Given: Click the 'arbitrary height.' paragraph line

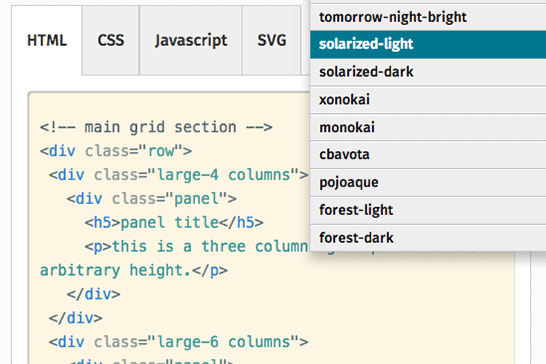Looking at the screenshot, I should click(x=134, y=270).
